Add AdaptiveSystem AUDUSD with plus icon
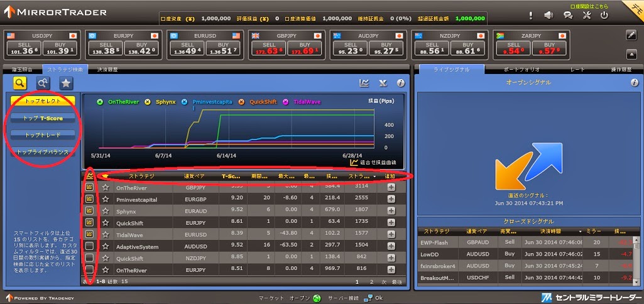The width and height of the screenshot is (644, 304). pos(391,246)
